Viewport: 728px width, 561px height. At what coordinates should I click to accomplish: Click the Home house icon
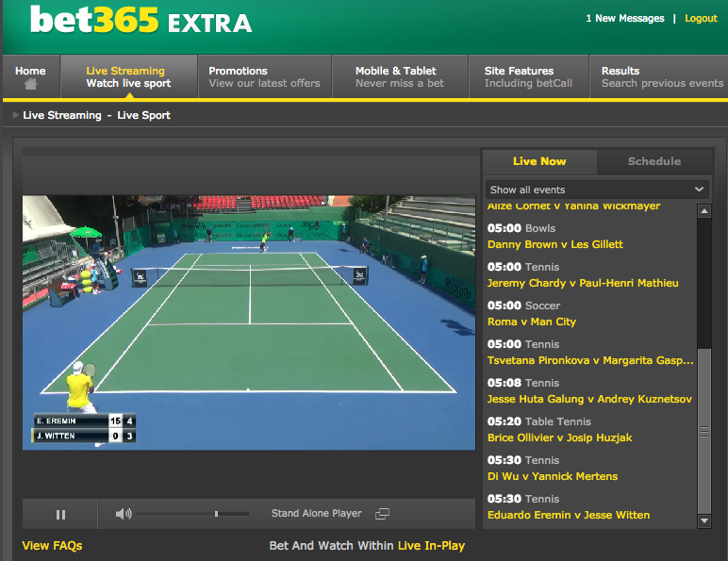click(x=30, y=84)
